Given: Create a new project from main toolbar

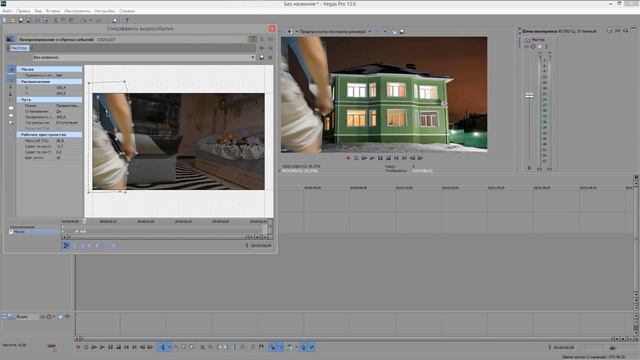Looking at the screenshot, I should [4, 20].
